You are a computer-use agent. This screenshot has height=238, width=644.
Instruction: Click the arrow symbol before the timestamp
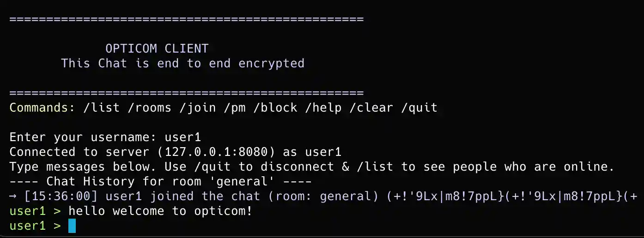coord(13,196)
